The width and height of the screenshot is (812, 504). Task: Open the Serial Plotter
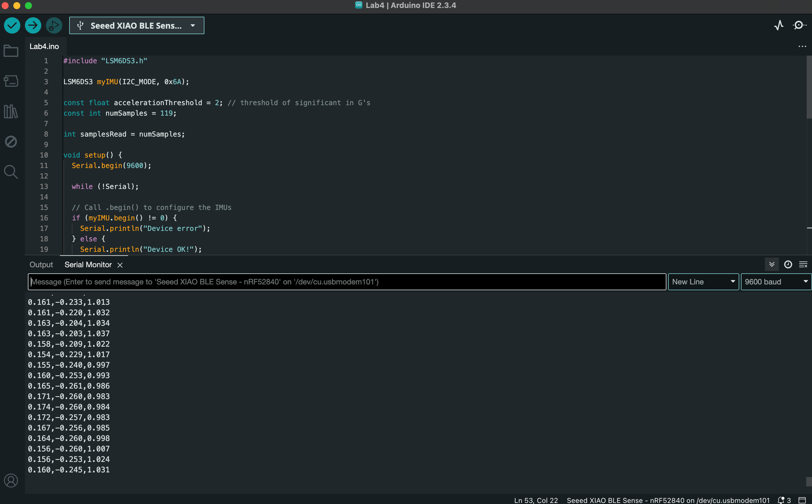tap(779, 25)
